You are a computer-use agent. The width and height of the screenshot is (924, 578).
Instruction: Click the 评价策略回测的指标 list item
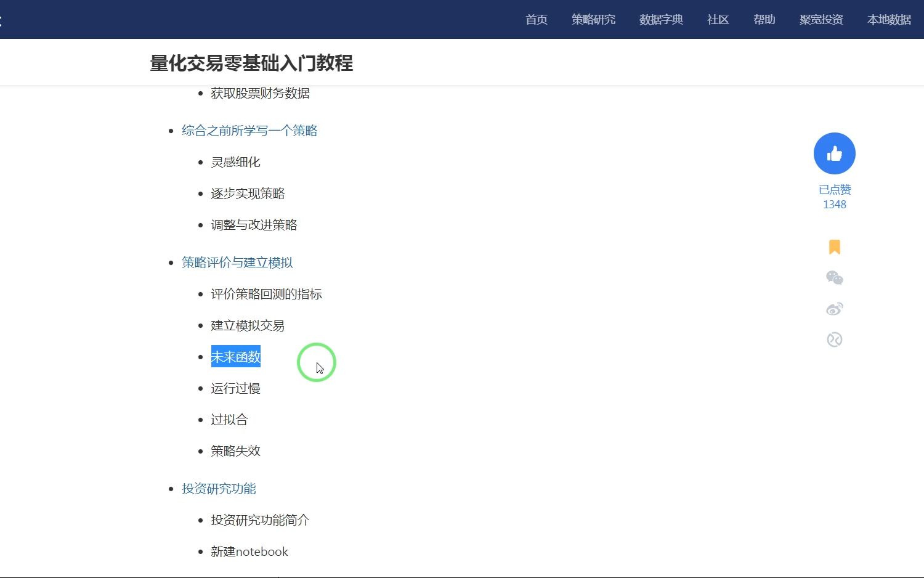[266, 294]
